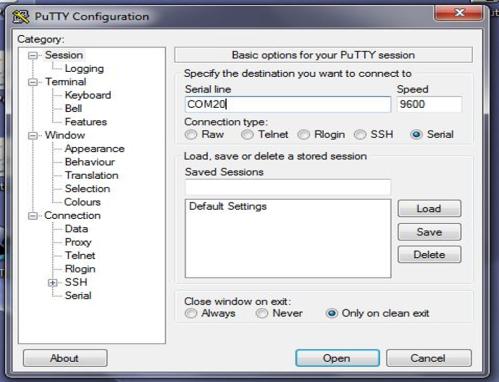The width and height of the screenshot is (499, 382).
Task: Cancel the PuTTY configuration dialog
Action: 429,358
